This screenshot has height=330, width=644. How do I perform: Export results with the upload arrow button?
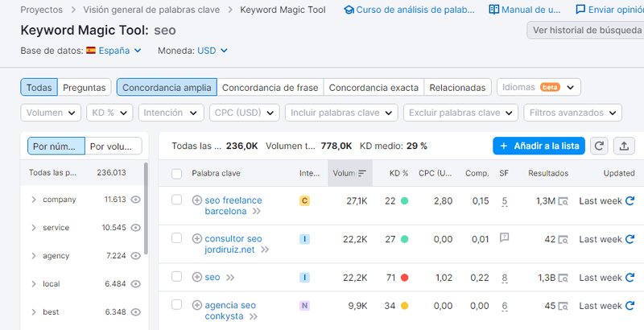(x=624, y=146)
